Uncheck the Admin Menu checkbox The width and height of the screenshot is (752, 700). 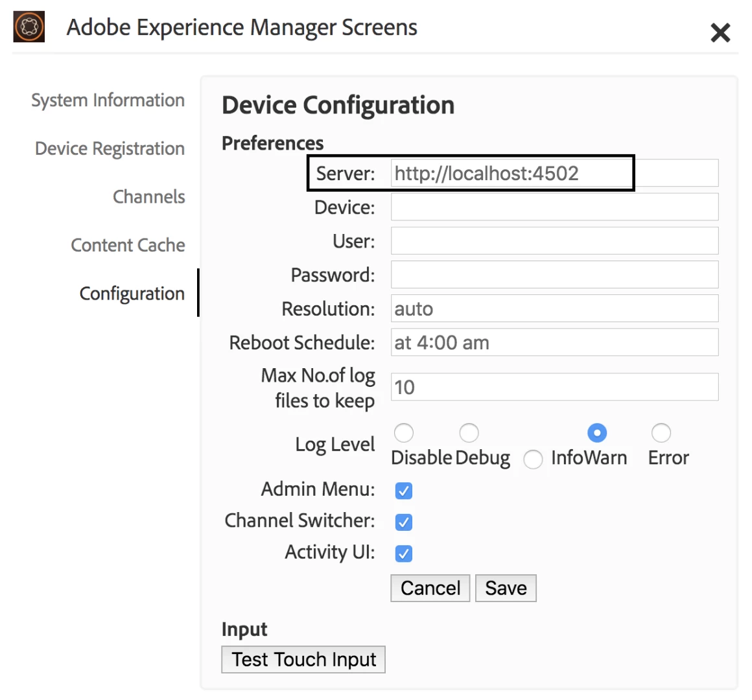click(x=403, y=491)
